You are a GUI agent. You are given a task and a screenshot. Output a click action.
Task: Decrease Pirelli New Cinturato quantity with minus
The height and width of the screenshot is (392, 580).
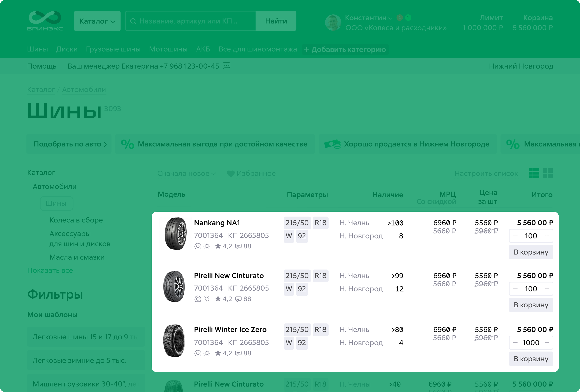point(515,289)
